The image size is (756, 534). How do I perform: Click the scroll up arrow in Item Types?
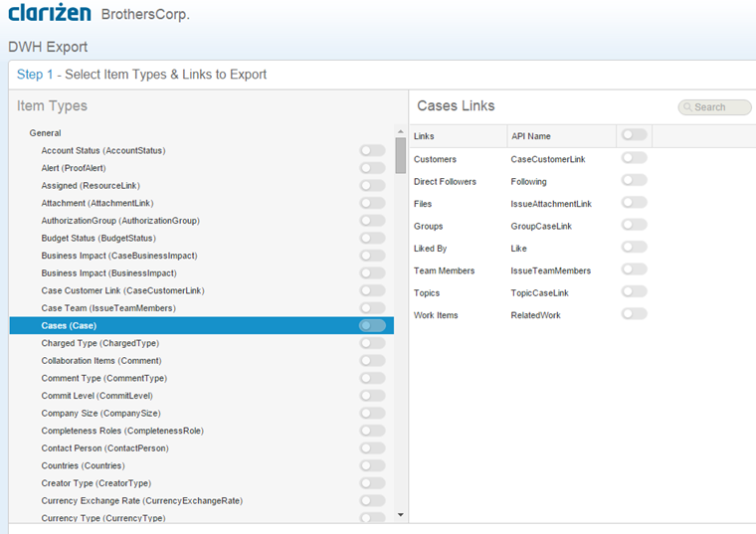[x=400, y=131]
